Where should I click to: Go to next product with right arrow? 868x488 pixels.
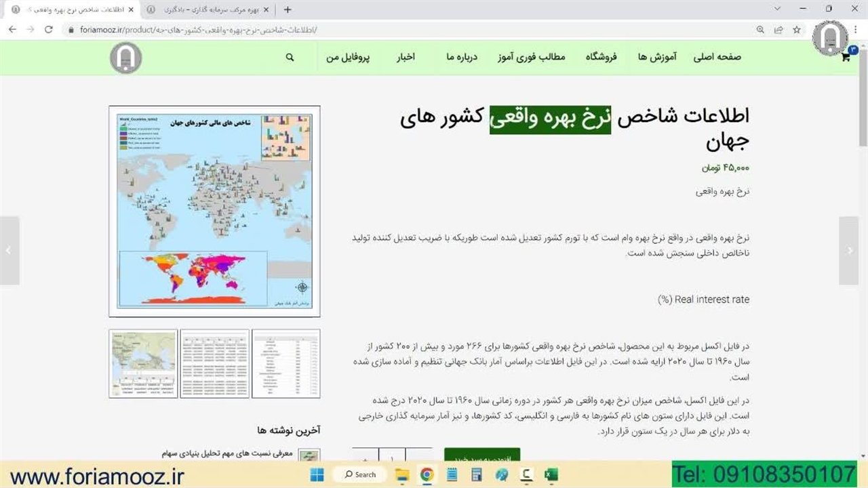[850, 251]
